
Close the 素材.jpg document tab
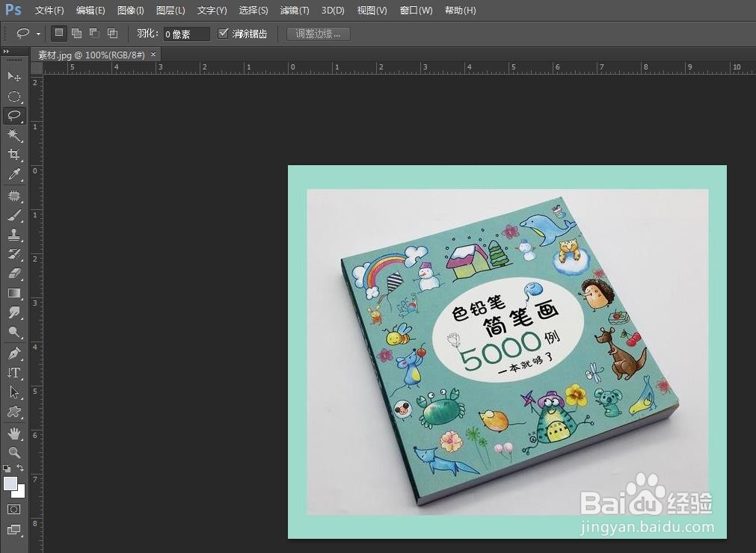pos(153,55)
